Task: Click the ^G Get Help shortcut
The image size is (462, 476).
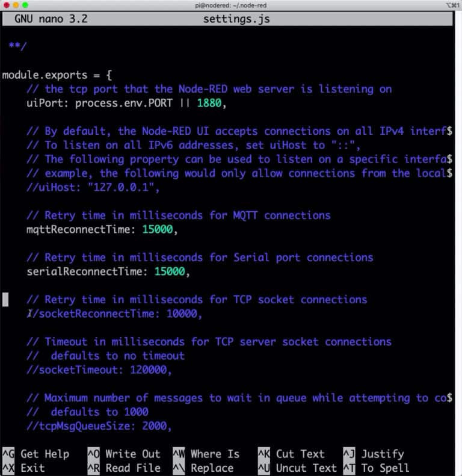Action: tap(36, 454)
